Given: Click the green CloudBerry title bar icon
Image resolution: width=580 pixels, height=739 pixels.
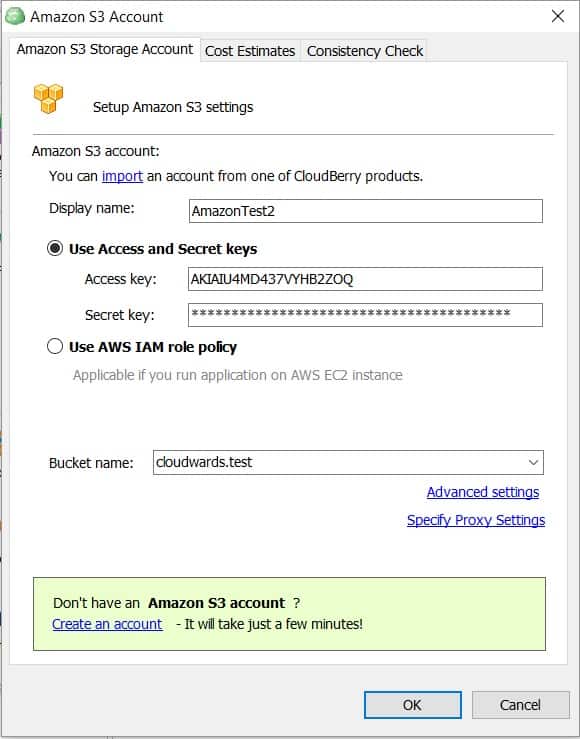Looking at the screenshot, I should click(15, 16).
